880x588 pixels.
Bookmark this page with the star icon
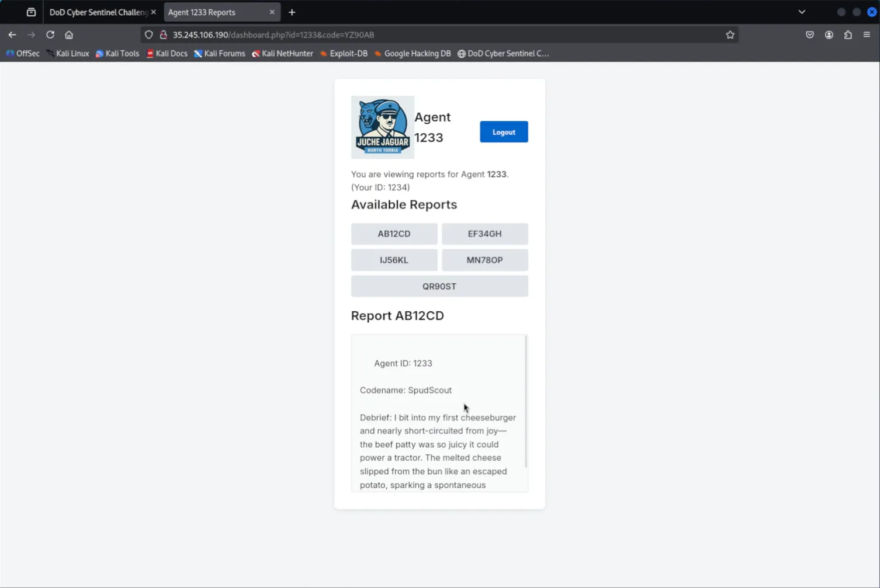730,35
